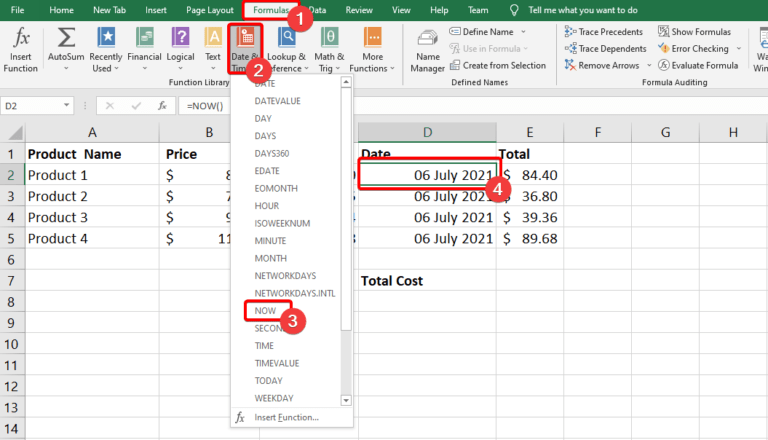Open Recently Used functions icon

click(106, 38)
